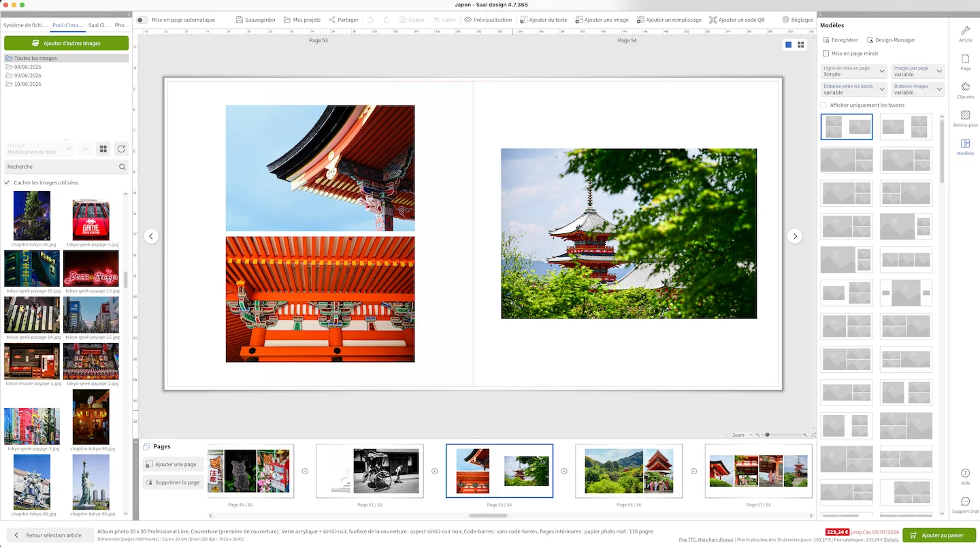
Task: Toggle Mise en page automatique switch
Action: point(142,20)
